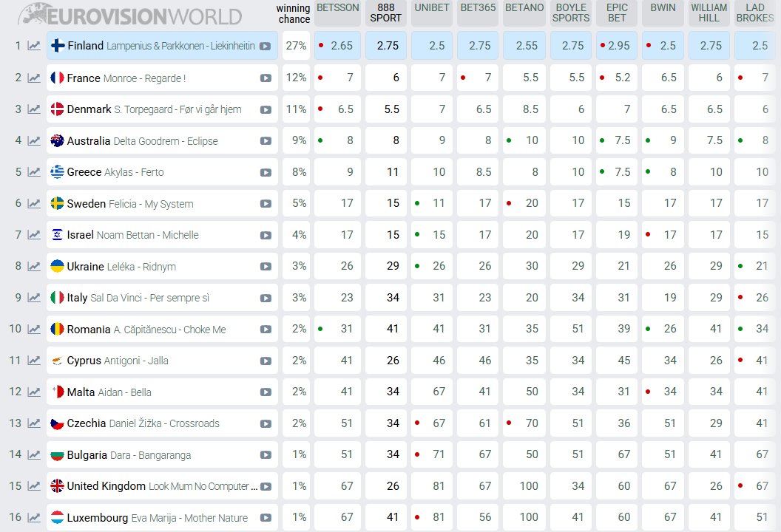781x532 pixels.
Task: Open Finland's odds history chart icon
Action: [34, 46]
